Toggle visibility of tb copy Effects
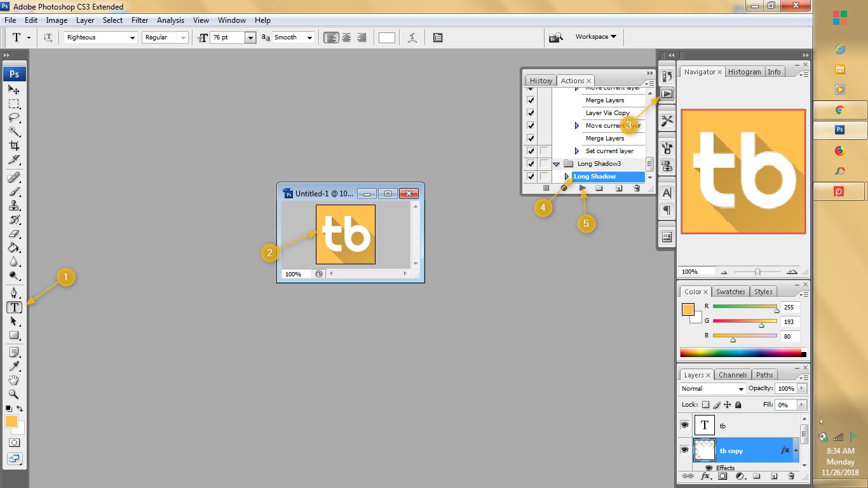Image resolution: width=868 pixels, height=488 pixels. click(x=709, y=468)
